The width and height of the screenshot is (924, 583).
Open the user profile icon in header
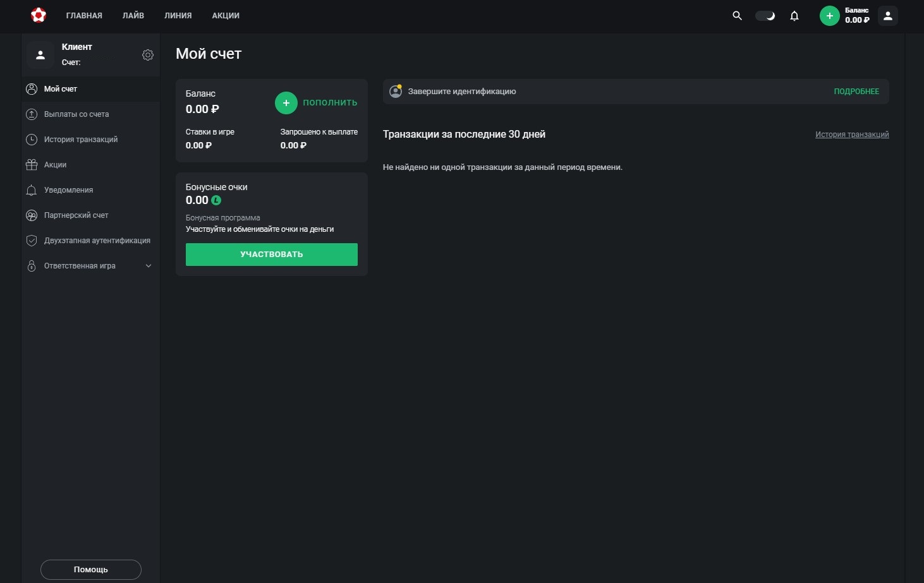(887, 16)
